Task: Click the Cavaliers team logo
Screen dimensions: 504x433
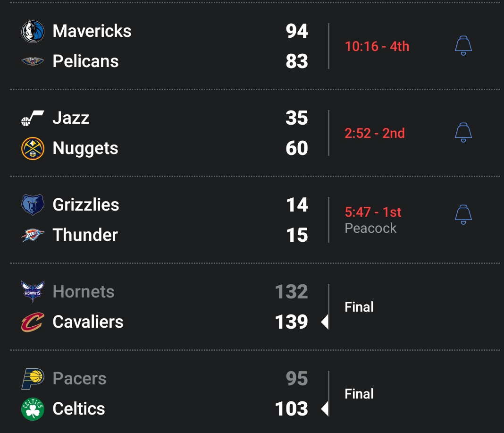Action: (x=33, y=322)
